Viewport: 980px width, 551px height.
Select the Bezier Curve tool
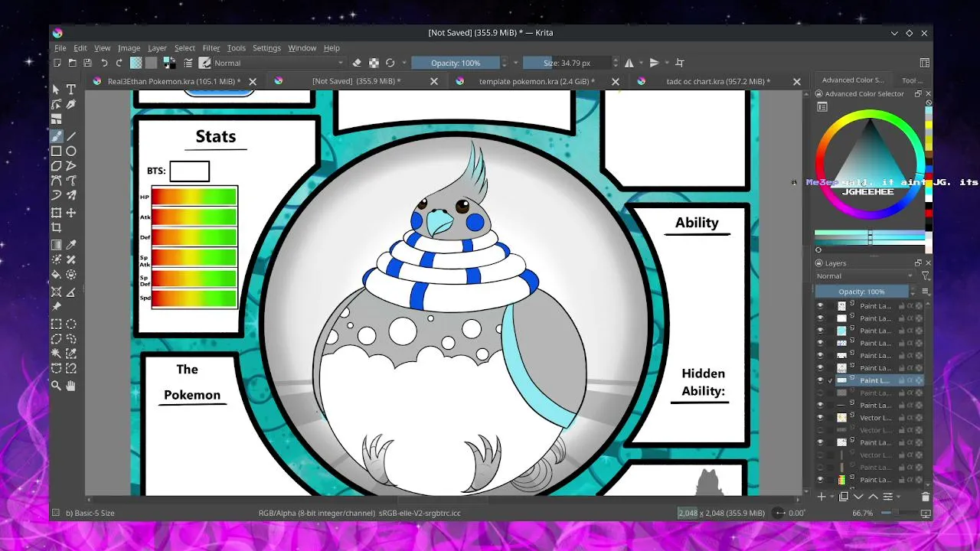tap(57, 181)
